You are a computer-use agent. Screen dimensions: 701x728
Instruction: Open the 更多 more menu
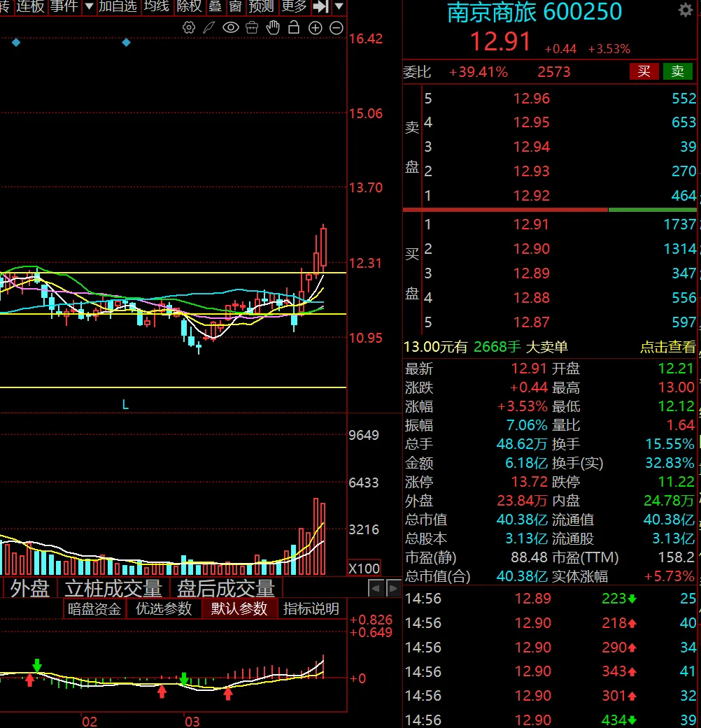click(294, 6)
